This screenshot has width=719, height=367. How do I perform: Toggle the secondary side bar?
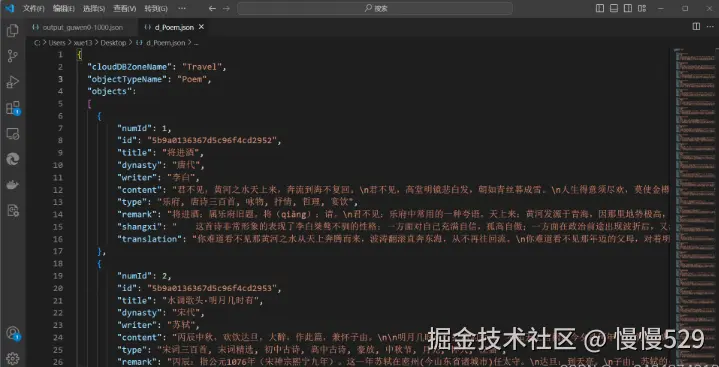pyautogui.click(x=628, y=8)
